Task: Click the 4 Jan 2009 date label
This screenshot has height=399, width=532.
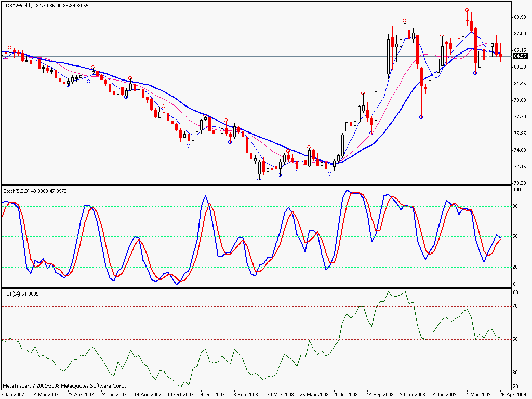Action: point(445,395)
